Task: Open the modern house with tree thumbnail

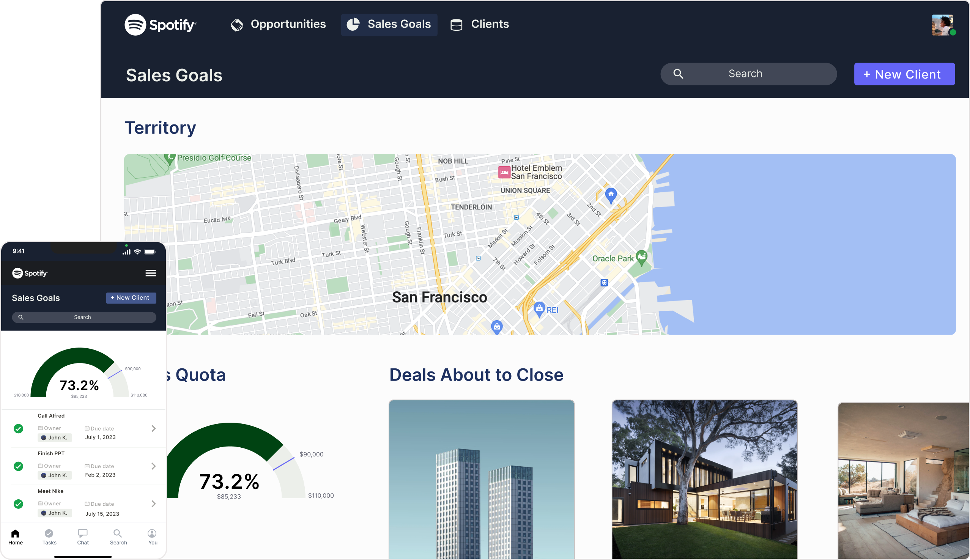Action: [x=705, y=479]
